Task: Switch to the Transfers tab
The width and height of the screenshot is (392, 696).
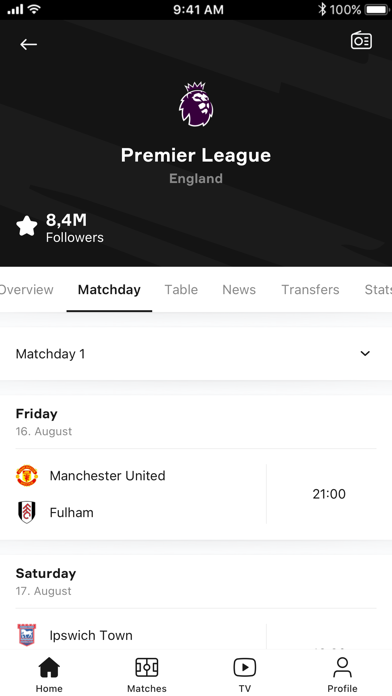Action: (310, 289)
